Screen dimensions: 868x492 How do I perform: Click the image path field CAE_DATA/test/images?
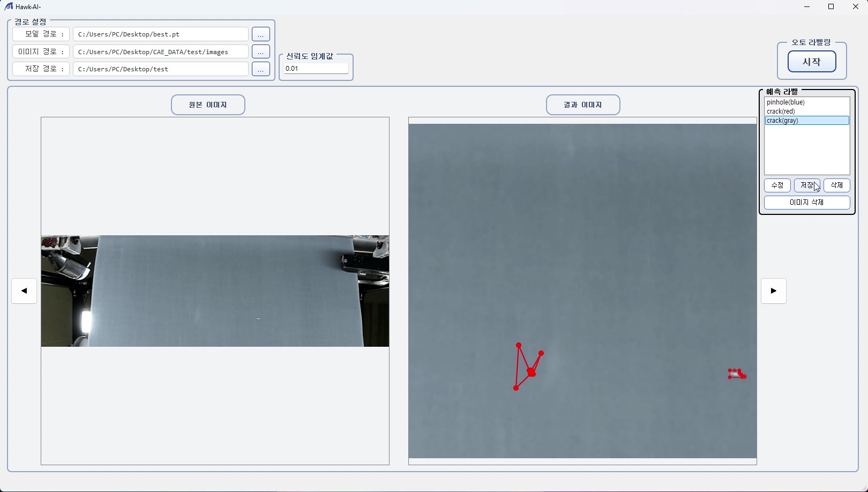click(161, 52)
